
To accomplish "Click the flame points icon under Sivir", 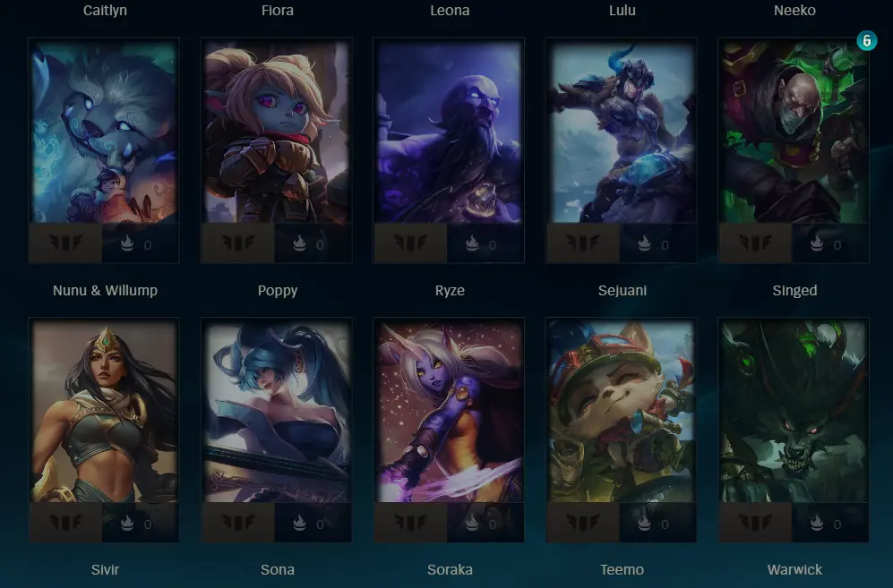I will click(127, 522).
